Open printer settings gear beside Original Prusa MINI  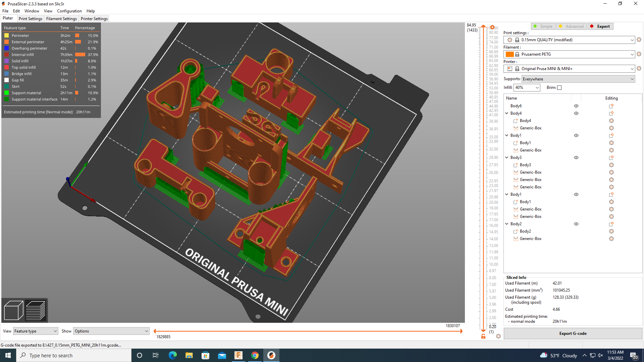tap(639, 68)
